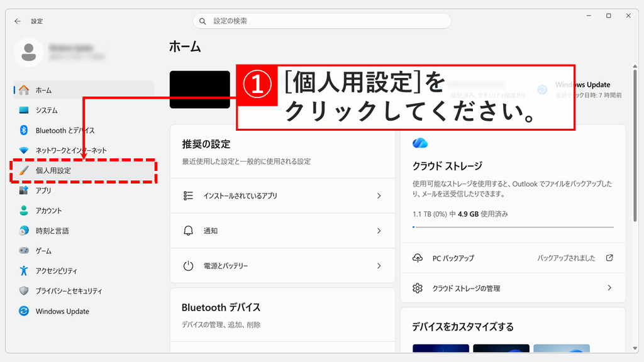This screenshot has height=362, width=644.
Task: Click the gaming controller icon
Action: (x=25, y=250)
